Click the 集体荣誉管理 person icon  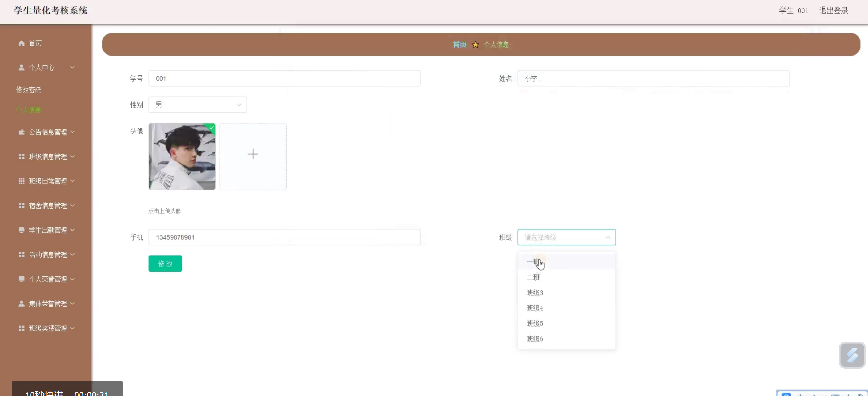click(21, 304)
